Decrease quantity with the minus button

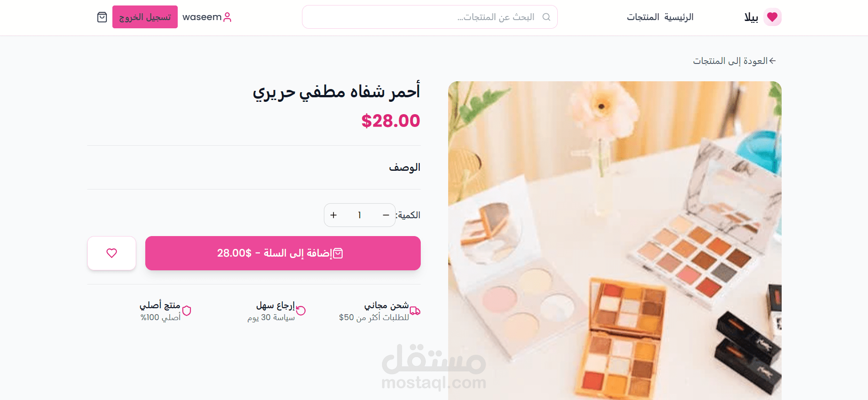point(386,215)
